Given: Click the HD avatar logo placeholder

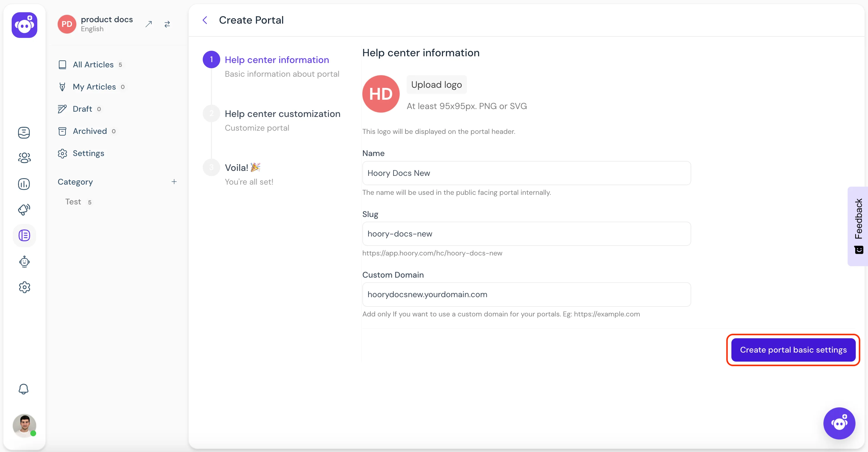Looking at the screenshot, I should pyautogui.click(x=381, y=94).
